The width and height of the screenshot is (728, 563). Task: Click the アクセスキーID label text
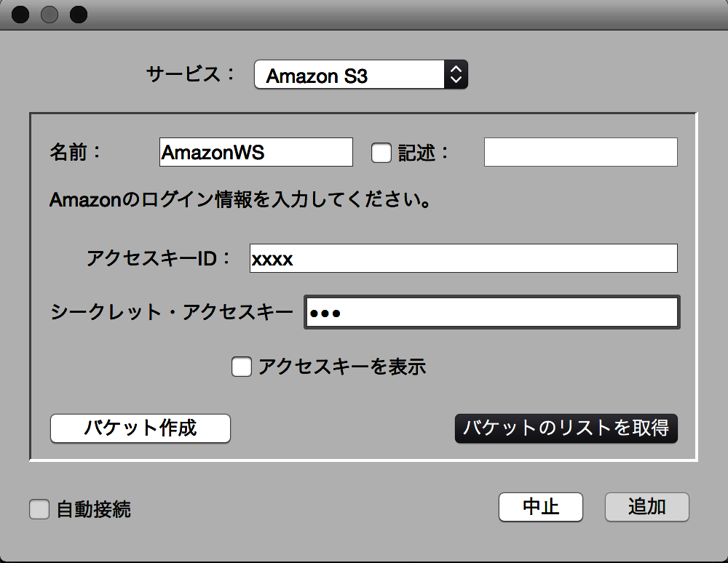[157, 258]
